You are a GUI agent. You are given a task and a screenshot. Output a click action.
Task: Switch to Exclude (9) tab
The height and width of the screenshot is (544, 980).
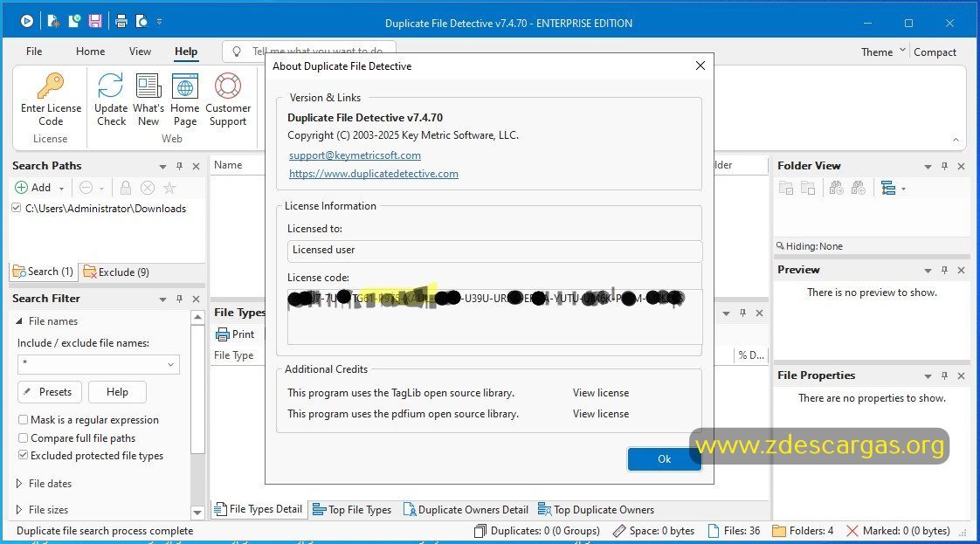pos(117,272)
